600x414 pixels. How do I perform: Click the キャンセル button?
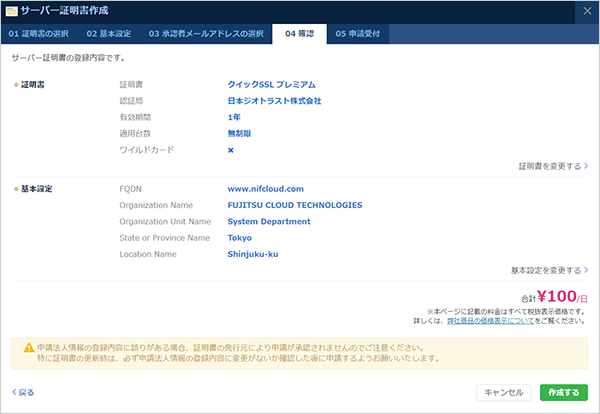coord(504,393)
